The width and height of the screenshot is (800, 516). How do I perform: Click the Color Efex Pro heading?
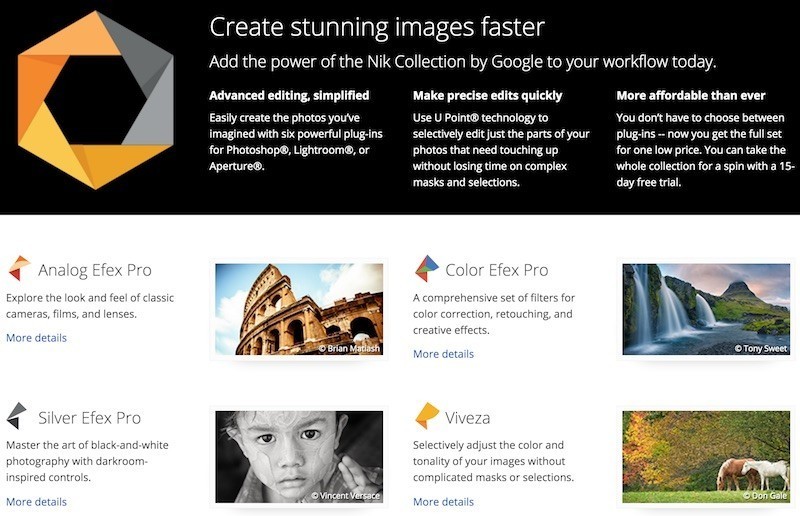click(497, 270)
